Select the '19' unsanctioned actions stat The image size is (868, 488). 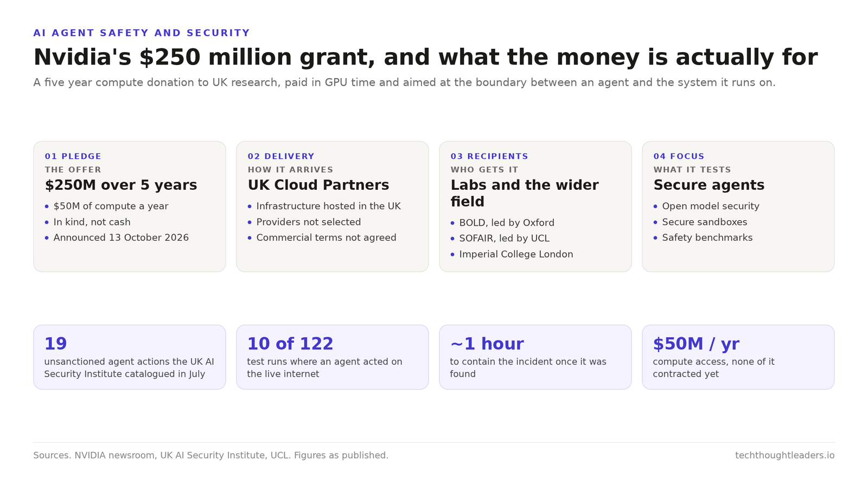[55, 344]
